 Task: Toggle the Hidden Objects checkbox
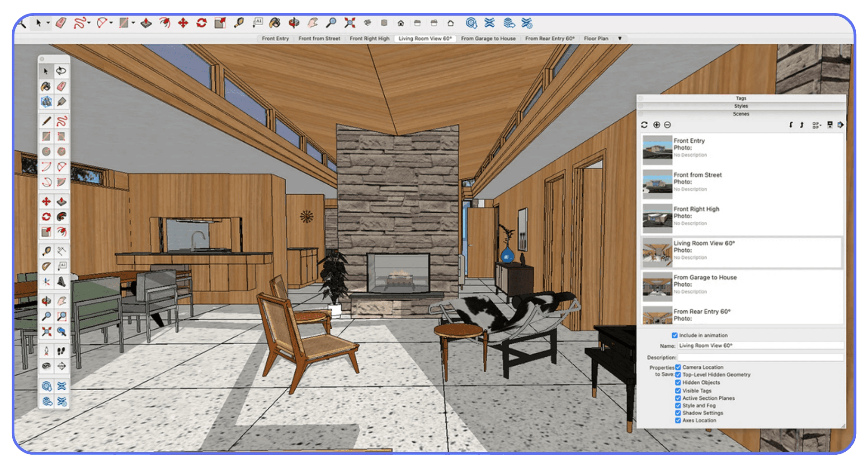click(x=678, y=383)
